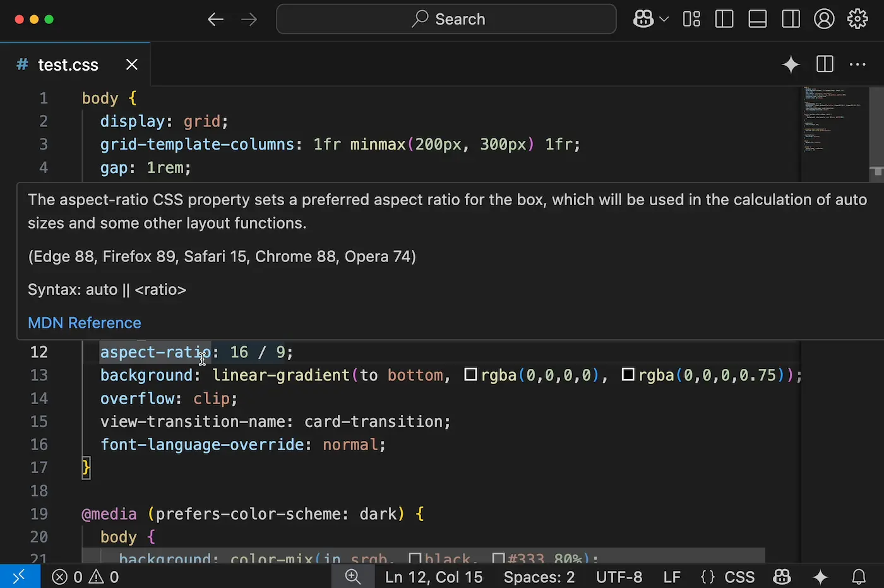The width and height of the screenshot is (884, 588).
Task: Open the editor more-actions ellipsis menu
Action: click(857, 64)
